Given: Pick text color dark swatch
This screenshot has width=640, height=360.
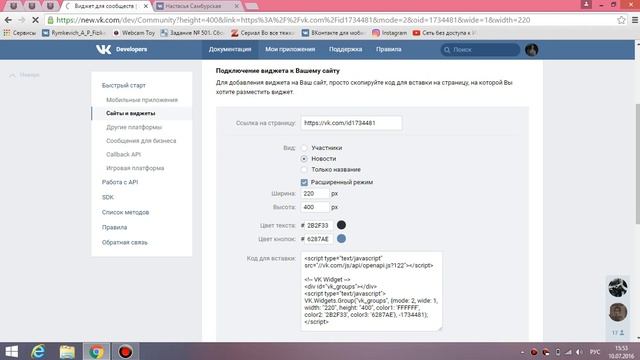Looking at the screenshot, I should [x=341, y=225].
